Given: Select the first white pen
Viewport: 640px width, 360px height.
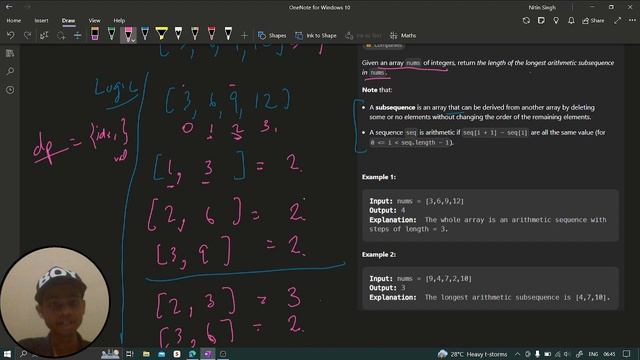Looking at the screenshot, I should (178, 34).
